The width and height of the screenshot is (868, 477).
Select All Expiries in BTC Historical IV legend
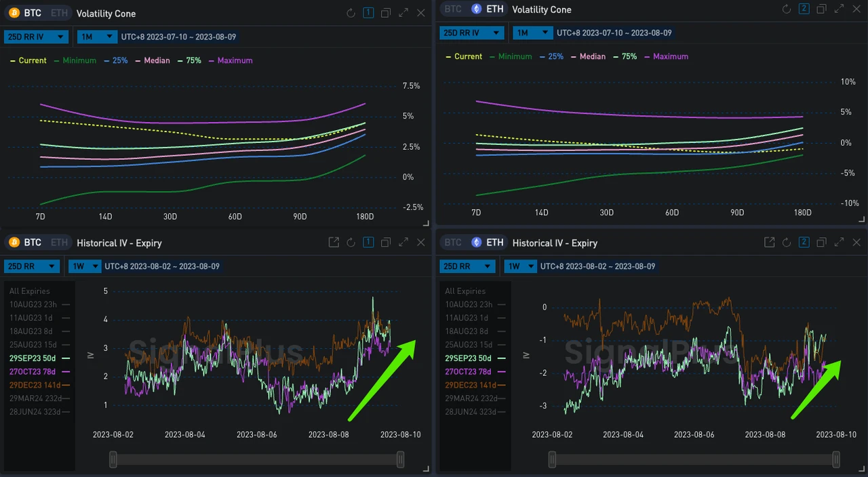click(x=29, y=291)
